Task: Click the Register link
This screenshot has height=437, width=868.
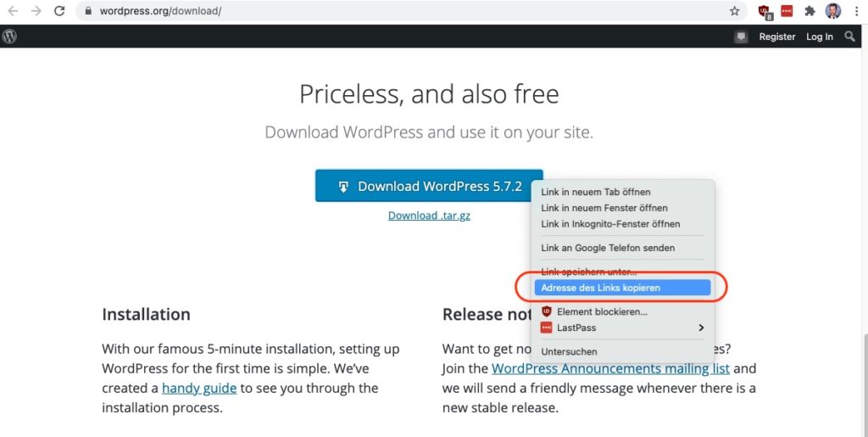Action: click(777, 36)
